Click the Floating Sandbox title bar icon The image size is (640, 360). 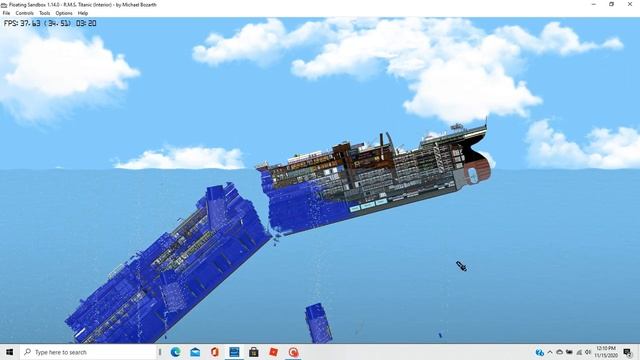pos(4,5)
